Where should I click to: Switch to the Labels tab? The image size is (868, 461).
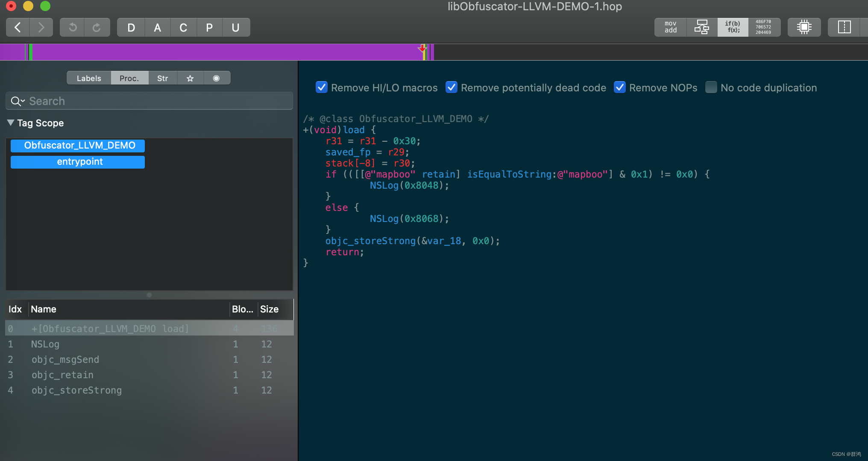[89, 78]
